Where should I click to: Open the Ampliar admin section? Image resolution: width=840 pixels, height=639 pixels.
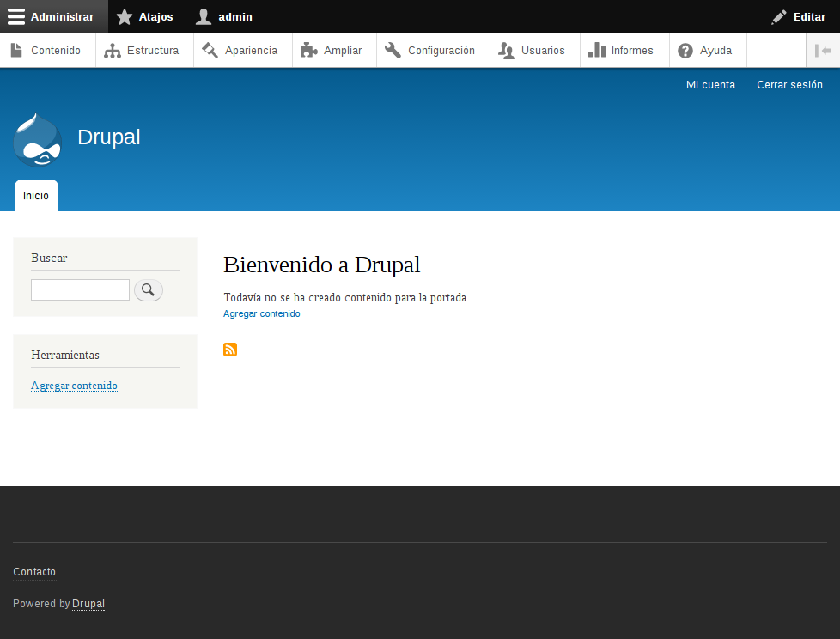[x=334, y=51]
